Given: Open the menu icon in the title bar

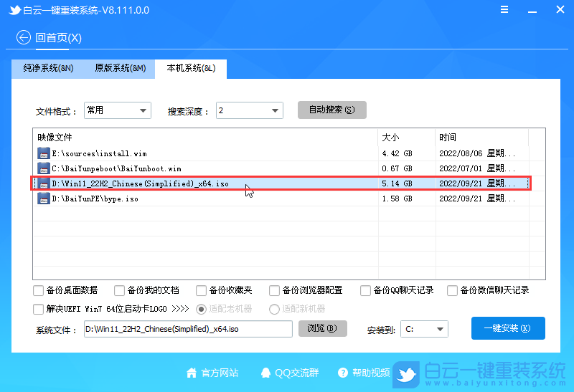Looking at the screenshot, I should 505,11.
